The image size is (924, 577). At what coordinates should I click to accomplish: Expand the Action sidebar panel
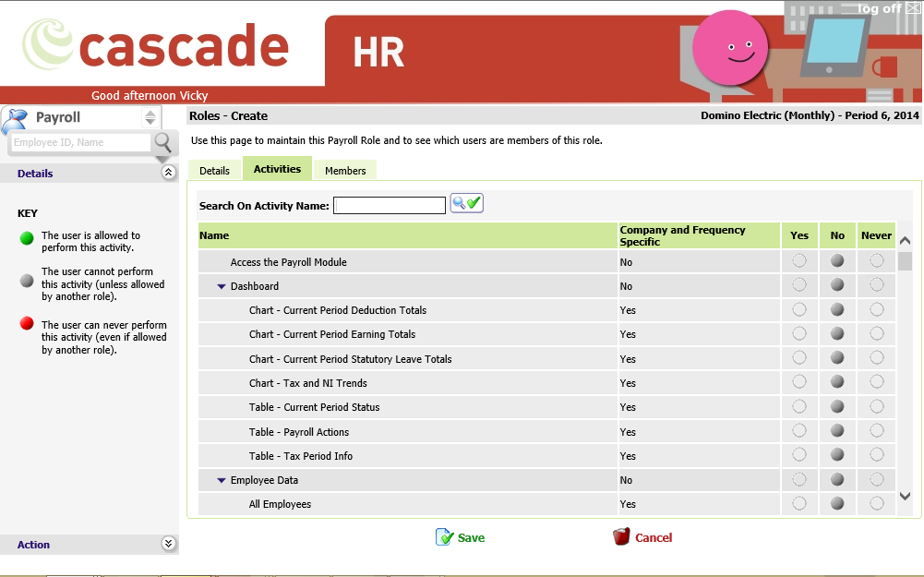point(169,544)
